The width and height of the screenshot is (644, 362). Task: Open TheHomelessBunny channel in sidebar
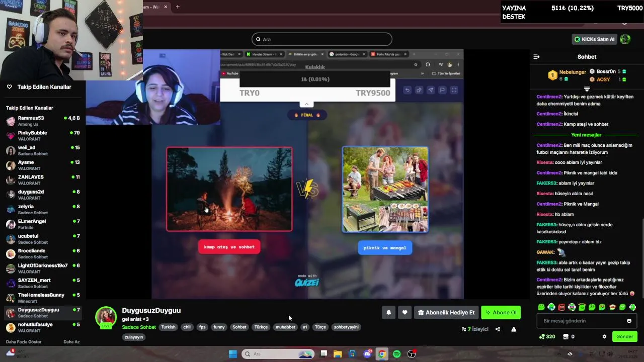click(43, 298)
